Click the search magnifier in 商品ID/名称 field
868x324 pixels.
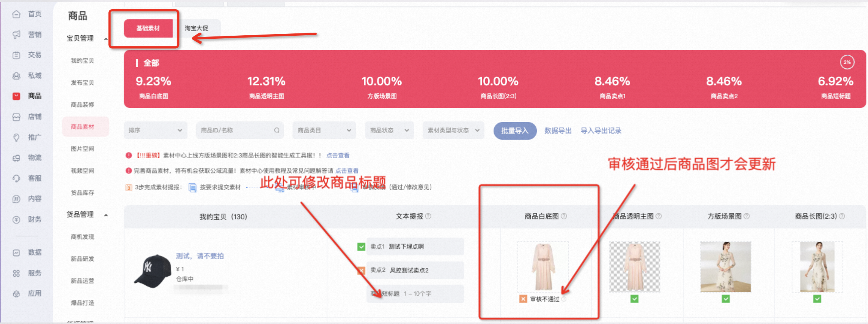click(x=277, y=131)
